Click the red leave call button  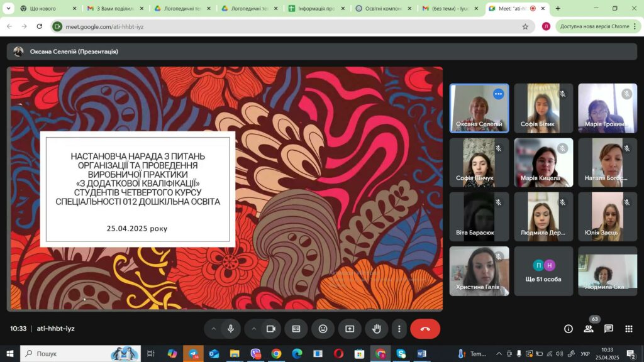click(425, 329)
